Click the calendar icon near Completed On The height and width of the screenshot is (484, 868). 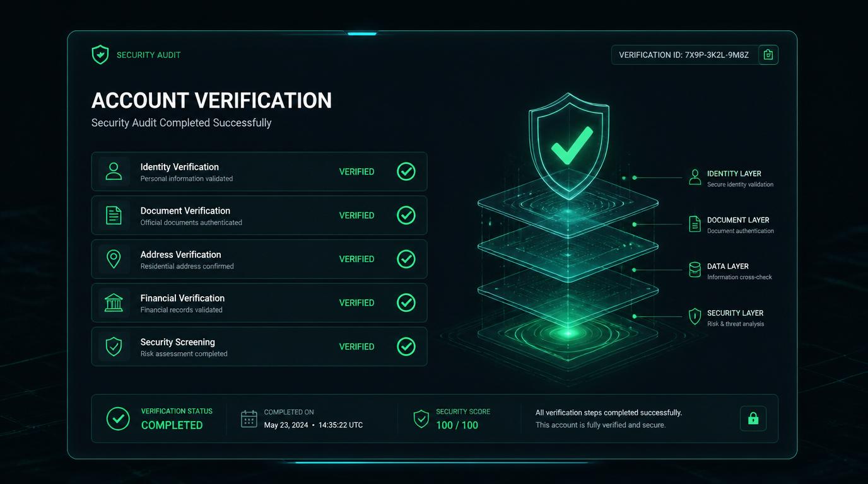[x=249, y=419]
